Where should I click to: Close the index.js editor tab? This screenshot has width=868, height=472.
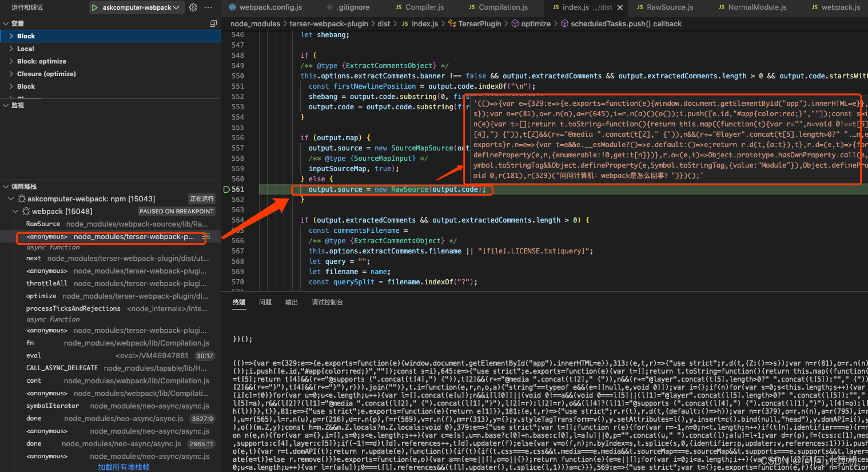tap(620, 7)
